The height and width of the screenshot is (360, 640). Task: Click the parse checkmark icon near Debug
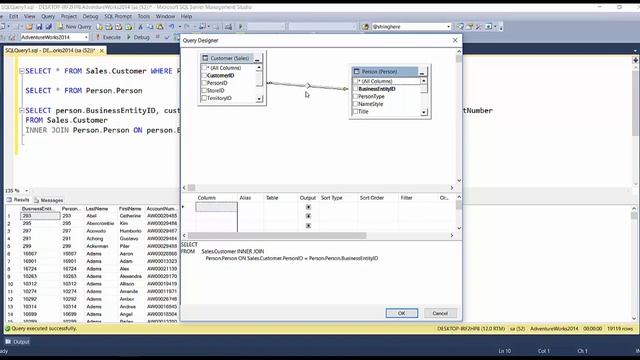coord(167,37)
